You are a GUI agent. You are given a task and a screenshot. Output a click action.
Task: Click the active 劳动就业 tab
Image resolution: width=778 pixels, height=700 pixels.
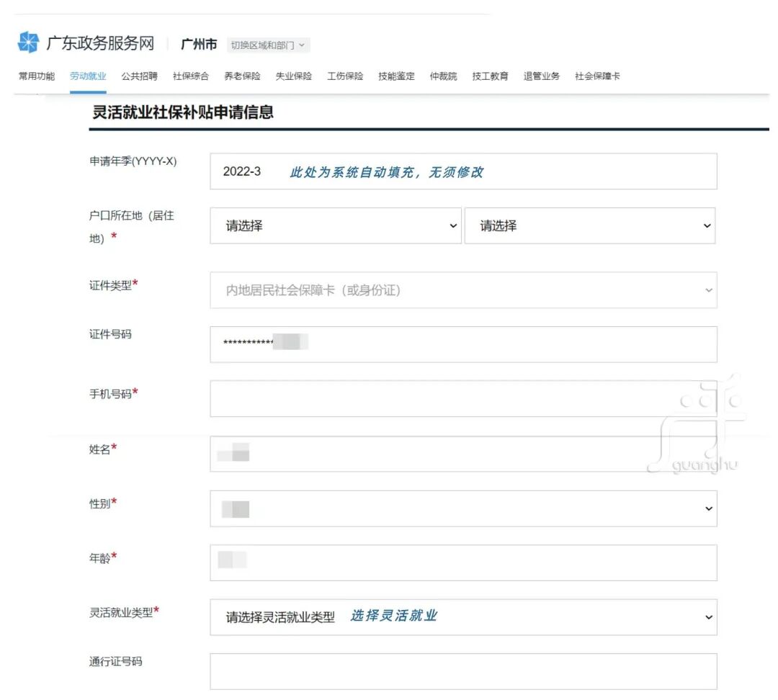click(x=89, y=76)
